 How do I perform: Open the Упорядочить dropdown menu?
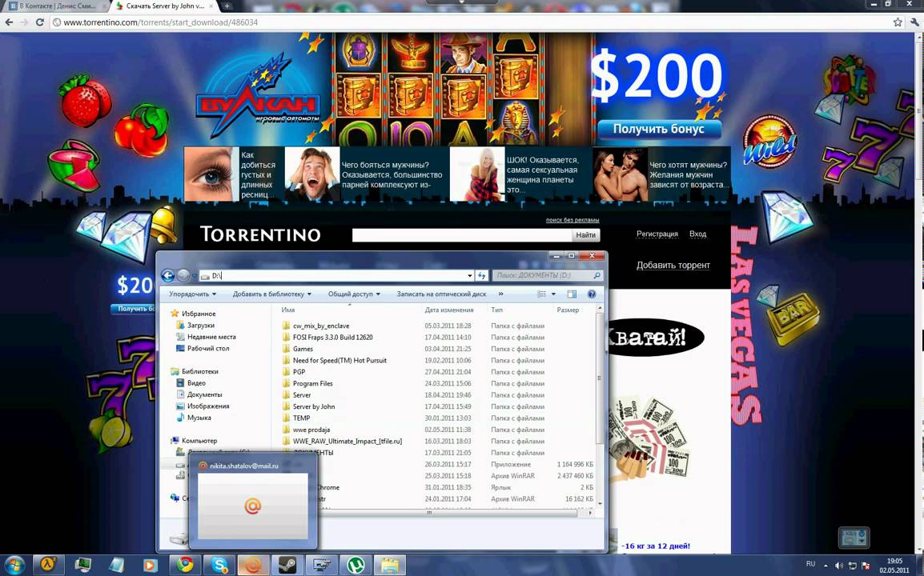(192, 294)
